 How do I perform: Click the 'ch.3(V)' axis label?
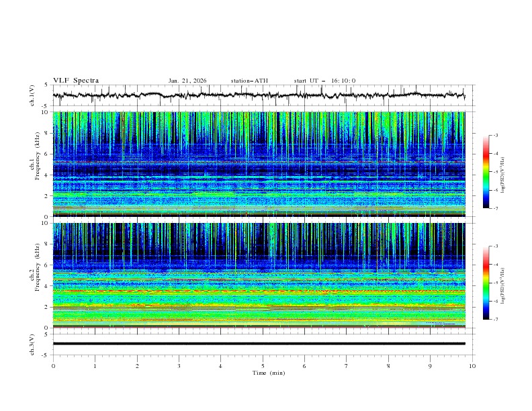point(32,345)
